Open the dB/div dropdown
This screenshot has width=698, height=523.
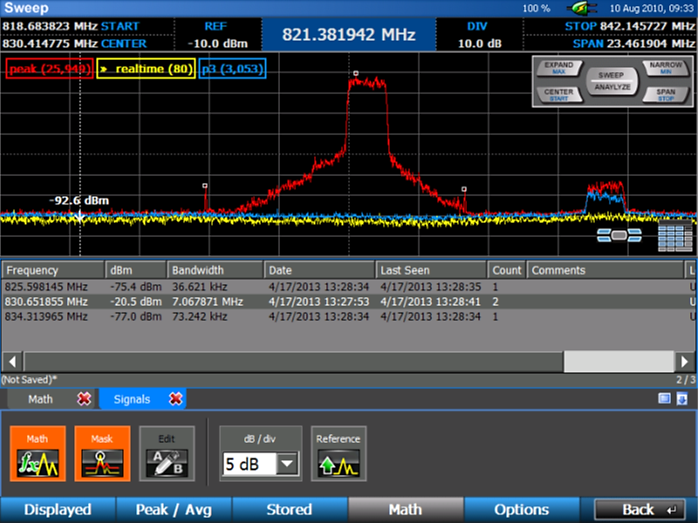point(287,464)
